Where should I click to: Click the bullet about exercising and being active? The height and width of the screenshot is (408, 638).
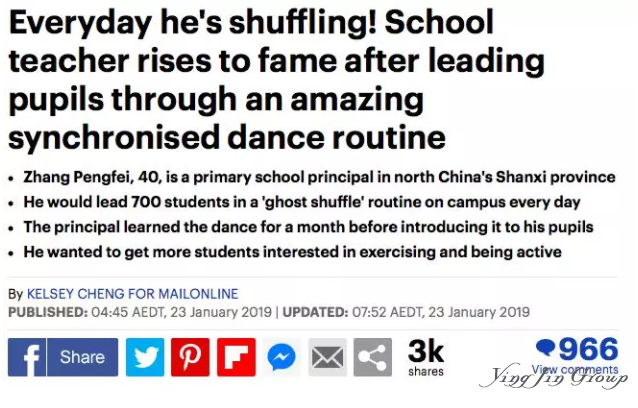[x=293, y=252]
